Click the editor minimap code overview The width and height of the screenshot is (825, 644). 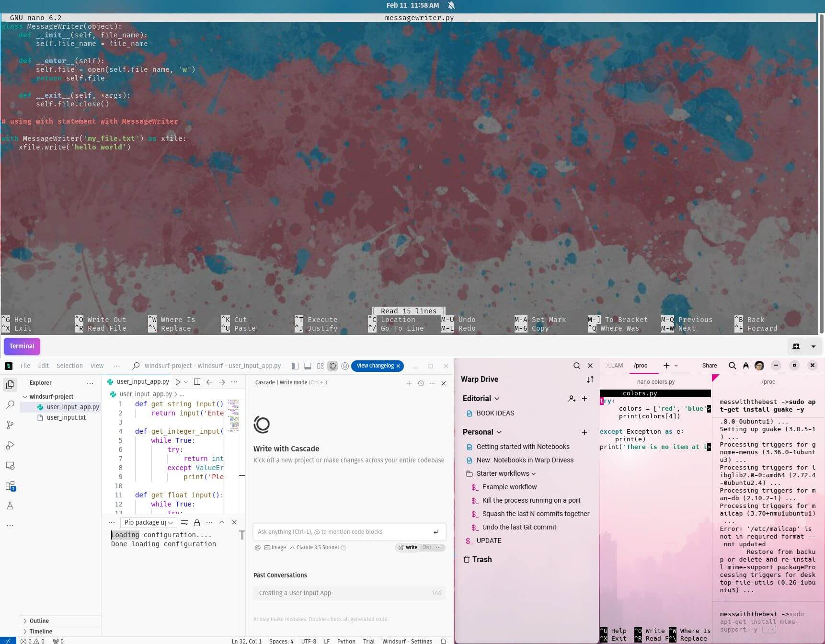233,415
